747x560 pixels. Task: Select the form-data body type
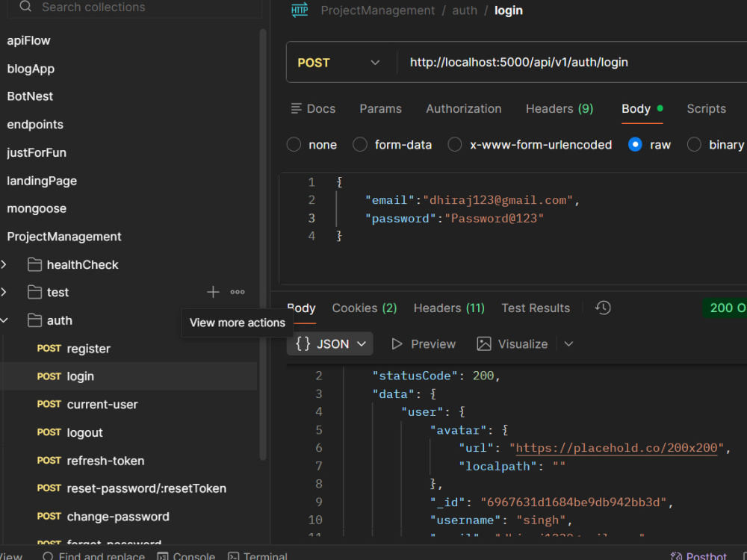point(360,144)
